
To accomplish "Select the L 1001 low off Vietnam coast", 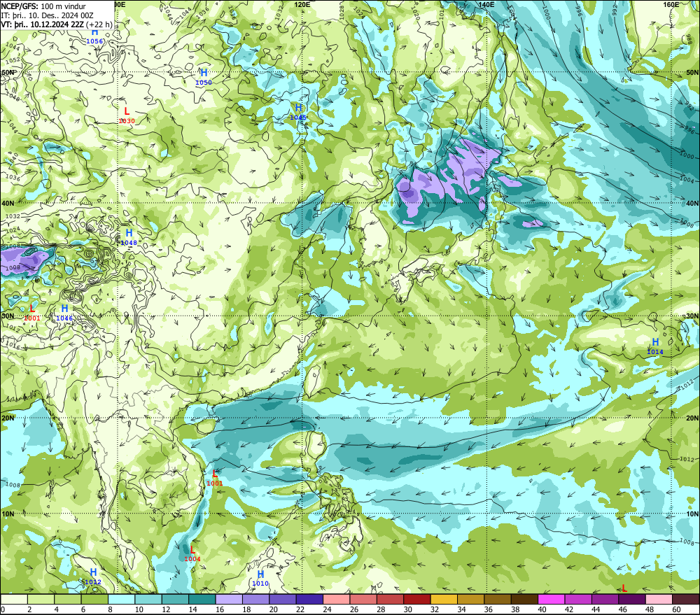I will tap(215, 478).
